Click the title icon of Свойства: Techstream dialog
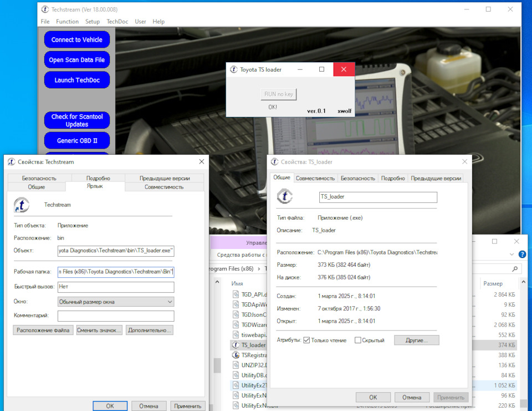The height and width of the screenshot is (411, 532). point(12,162)
